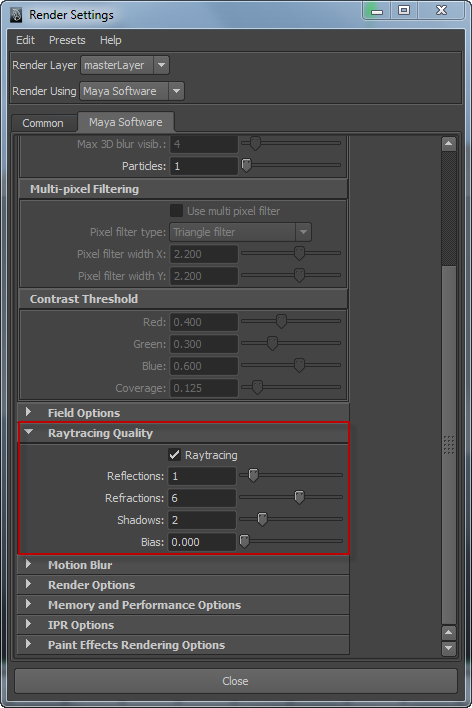Click the Shadows value field
472x708 pixels.
click(x=202, y=520)
